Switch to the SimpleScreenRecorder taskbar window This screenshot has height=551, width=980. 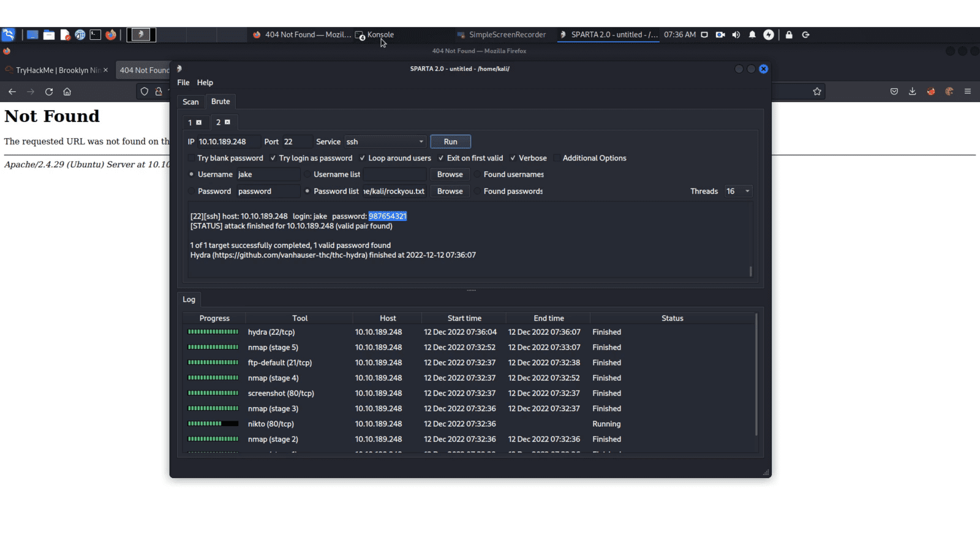(501, 35)
